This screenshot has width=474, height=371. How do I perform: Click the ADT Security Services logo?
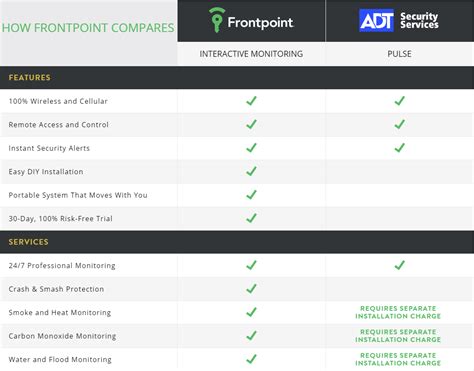[x=399, y=20]
